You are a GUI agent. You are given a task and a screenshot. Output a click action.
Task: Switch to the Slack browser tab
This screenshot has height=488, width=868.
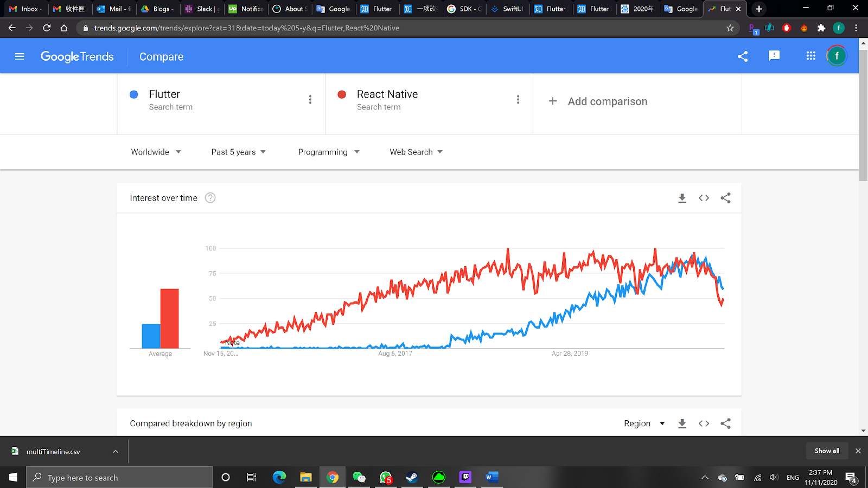click(x=202, y=9)
